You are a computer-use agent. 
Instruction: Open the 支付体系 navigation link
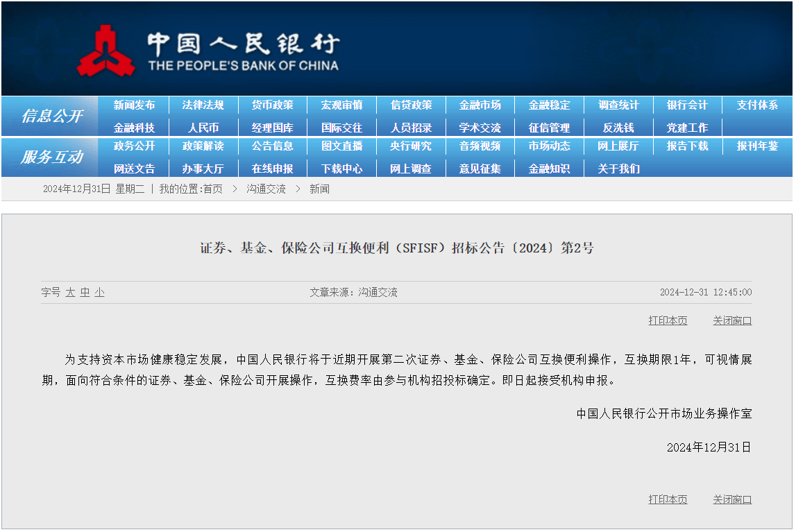click(x=757, y=105)
